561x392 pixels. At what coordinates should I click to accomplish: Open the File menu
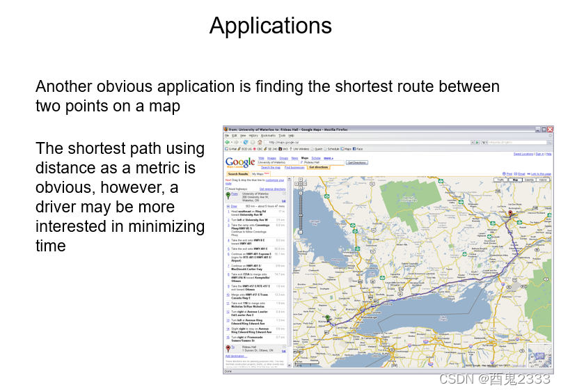(x=227, y=136)
